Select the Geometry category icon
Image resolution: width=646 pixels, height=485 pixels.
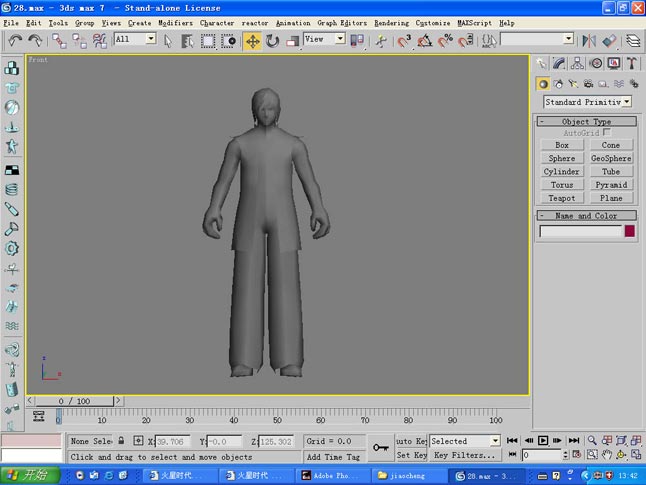coord(543,84)
